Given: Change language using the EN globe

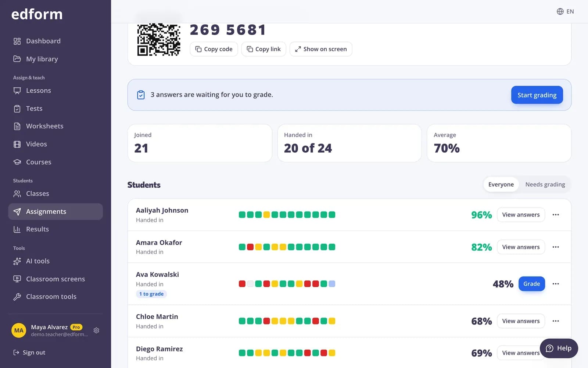Looking at the screenshot, I should [565, 11].
